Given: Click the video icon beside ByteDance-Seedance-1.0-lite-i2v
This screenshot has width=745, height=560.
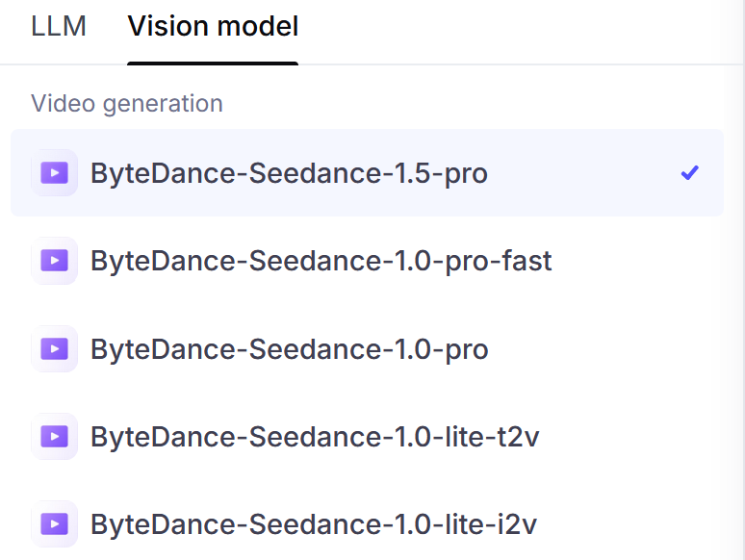Looking at the screenshot, I should (54, 524).
